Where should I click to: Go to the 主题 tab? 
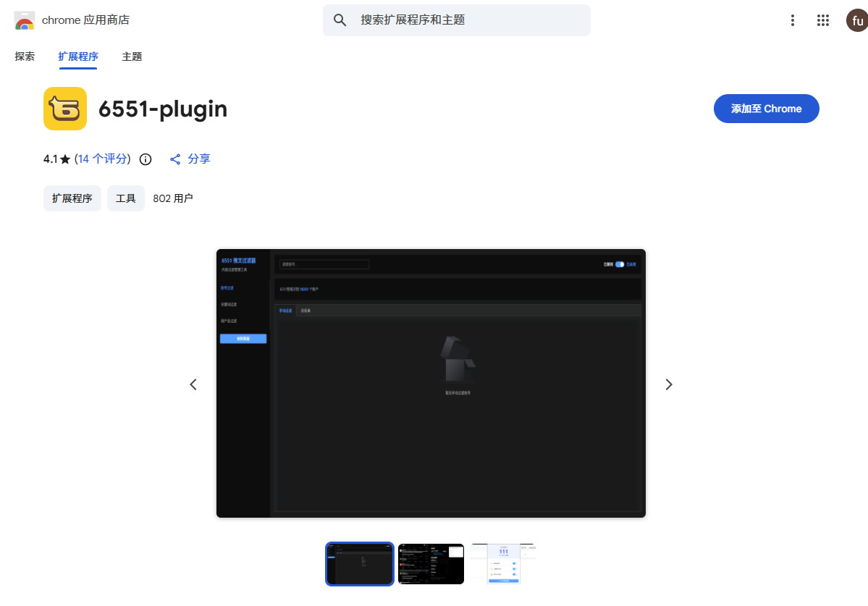click(132, 56)
